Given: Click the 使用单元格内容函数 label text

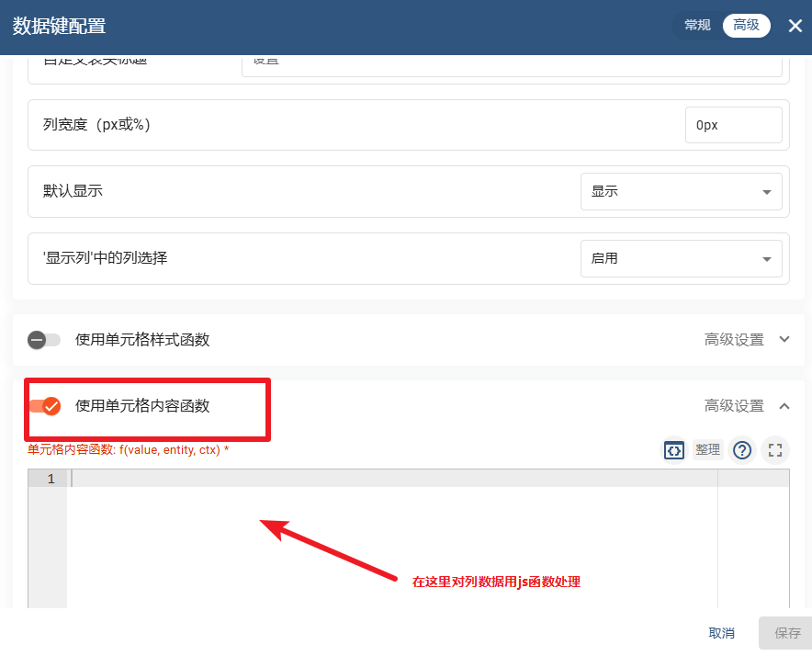Looking at the screenshot, I should click(x=142, y=406).
